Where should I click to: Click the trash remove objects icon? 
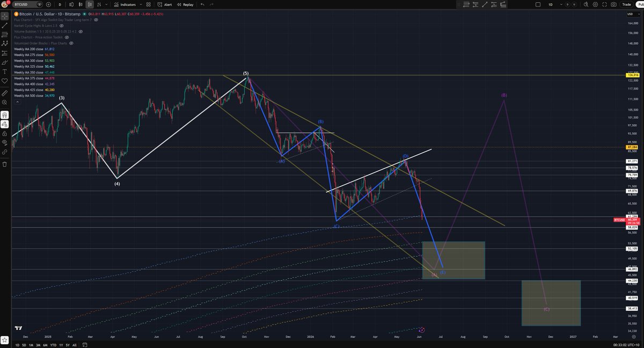5,164
